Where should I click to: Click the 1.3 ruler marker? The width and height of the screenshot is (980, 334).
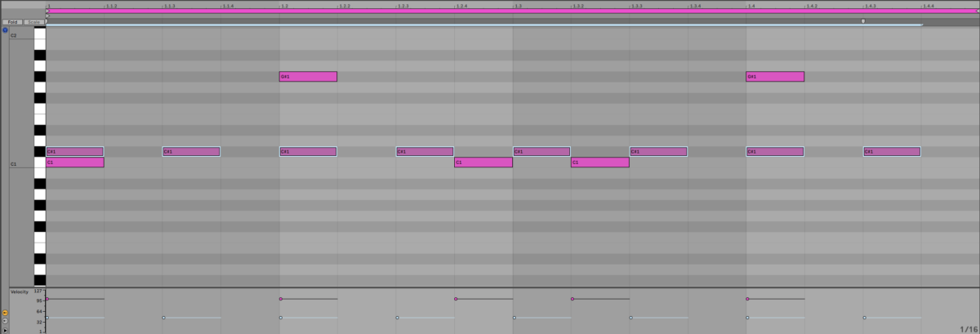tap(518, 6)
